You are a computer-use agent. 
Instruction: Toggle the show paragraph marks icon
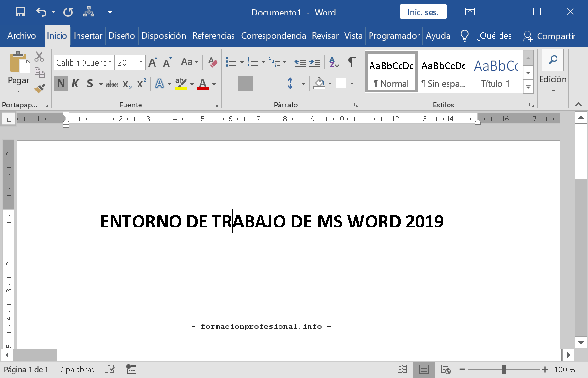pos(351,62)
